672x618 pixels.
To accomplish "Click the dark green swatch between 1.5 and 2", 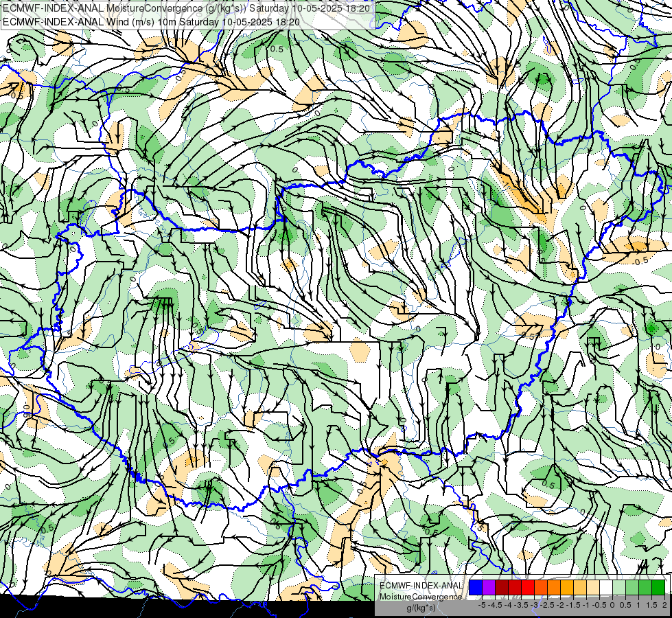I will (x=658, y=587).
